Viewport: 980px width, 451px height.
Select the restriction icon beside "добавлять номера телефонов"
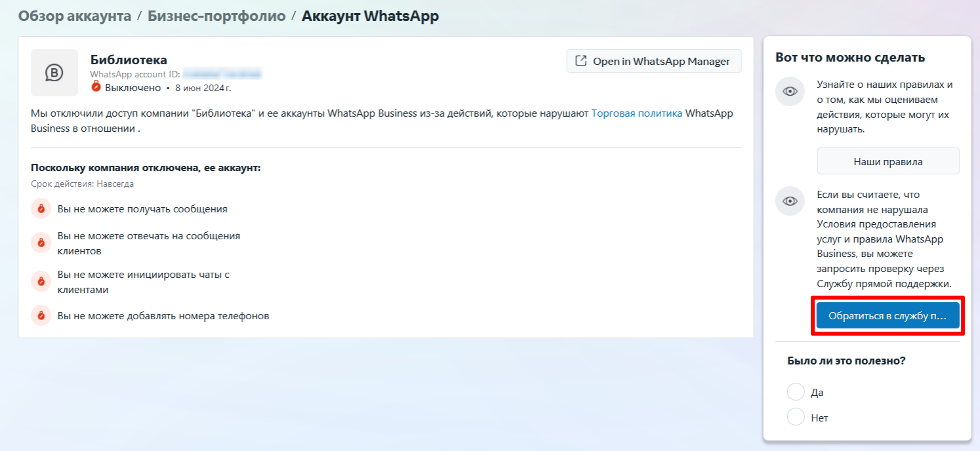(x=41, y=315)
